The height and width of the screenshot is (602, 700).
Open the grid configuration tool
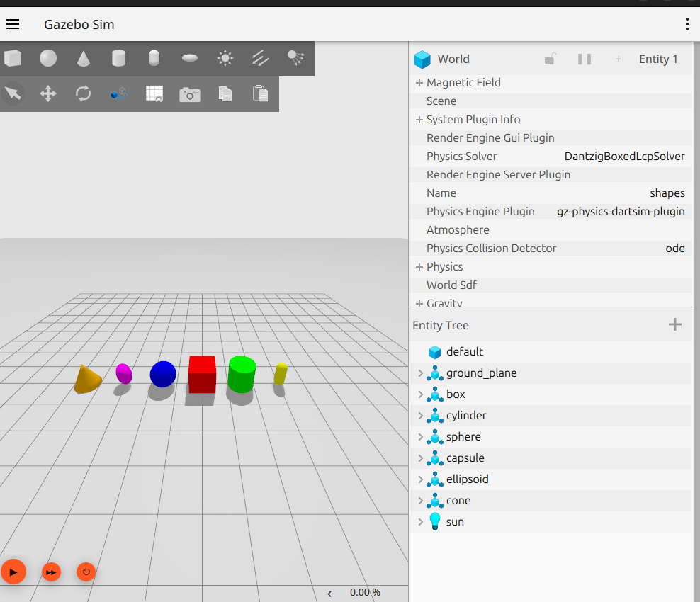coord(154,93)
